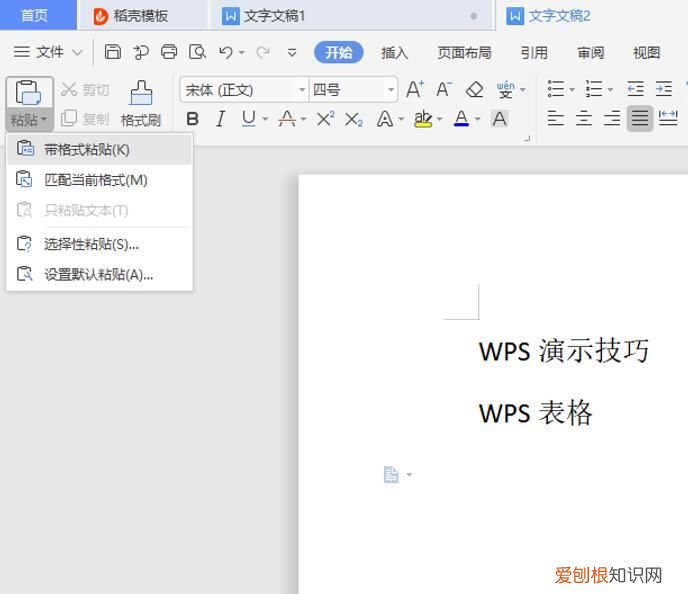The height and width of the screenshot is (594, 688).
Task: Toggle Underline formatting
Action: click(x=249, y=118)
